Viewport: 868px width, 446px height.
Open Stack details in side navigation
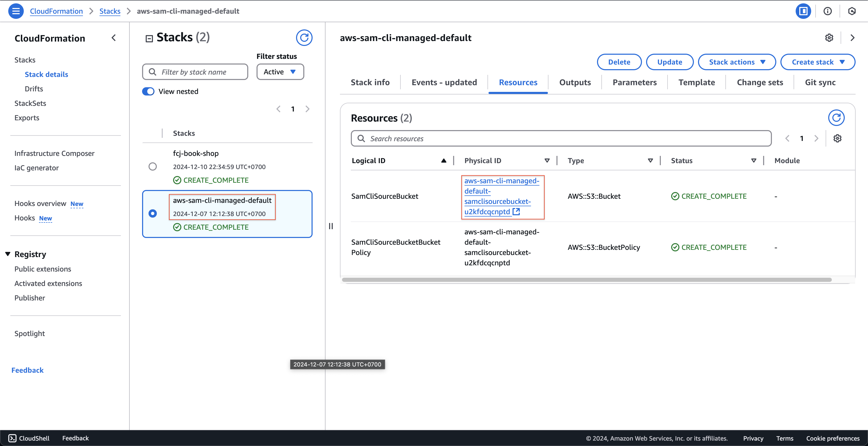click(46, 74)
